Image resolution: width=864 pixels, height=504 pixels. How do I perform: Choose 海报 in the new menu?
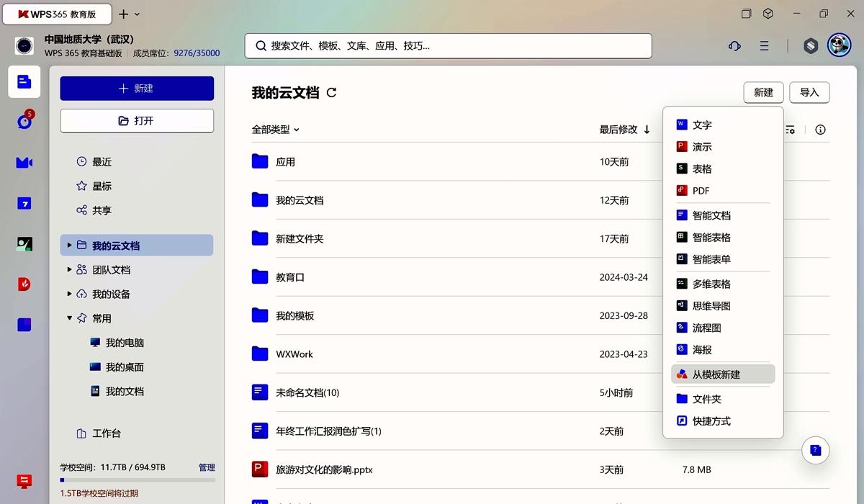point(723,350)
